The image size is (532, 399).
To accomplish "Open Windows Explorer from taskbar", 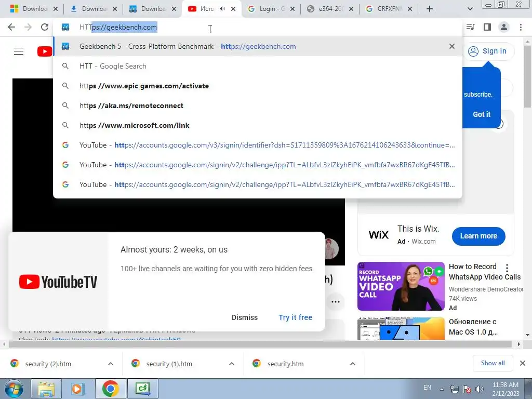I will click(x=46, y=389).
